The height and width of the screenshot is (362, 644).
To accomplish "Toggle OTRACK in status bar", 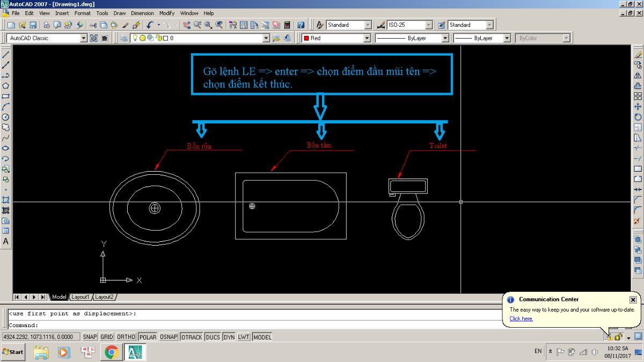I will tap(192, 337).
